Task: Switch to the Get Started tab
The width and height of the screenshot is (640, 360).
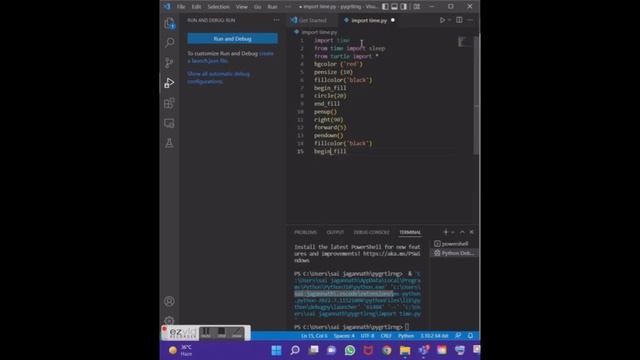Action: point(313,20)
